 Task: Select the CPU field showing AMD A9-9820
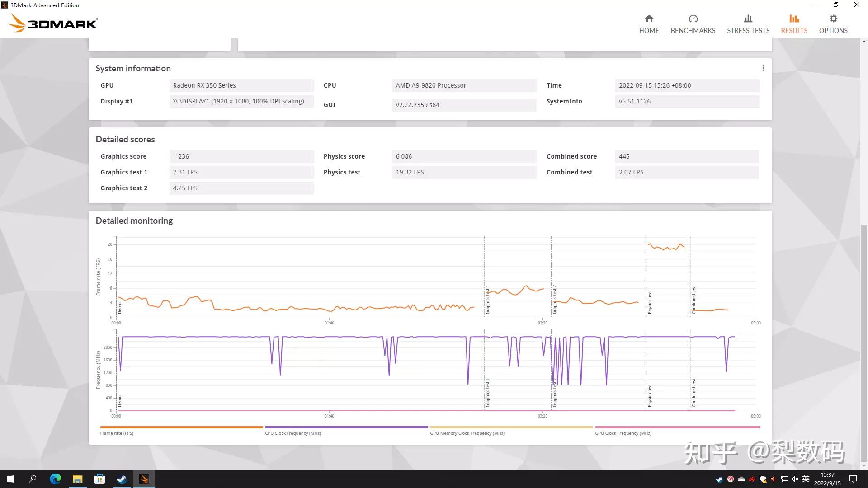pos(464,85)
